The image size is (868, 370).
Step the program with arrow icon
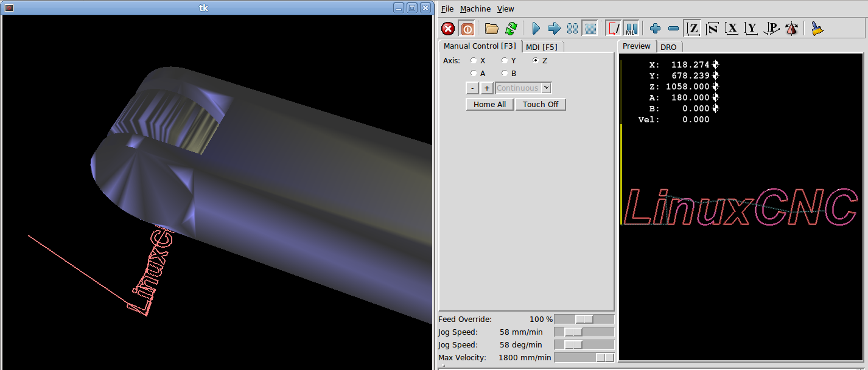[554, 29]
